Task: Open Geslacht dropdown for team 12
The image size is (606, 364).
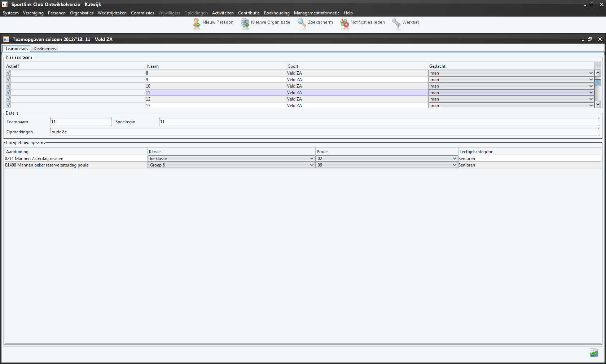Action: click(x=511, y=99)
